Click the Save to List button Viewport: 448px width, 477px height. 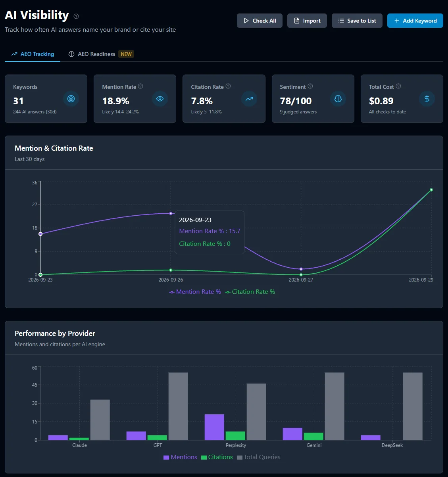click(357, 21)
